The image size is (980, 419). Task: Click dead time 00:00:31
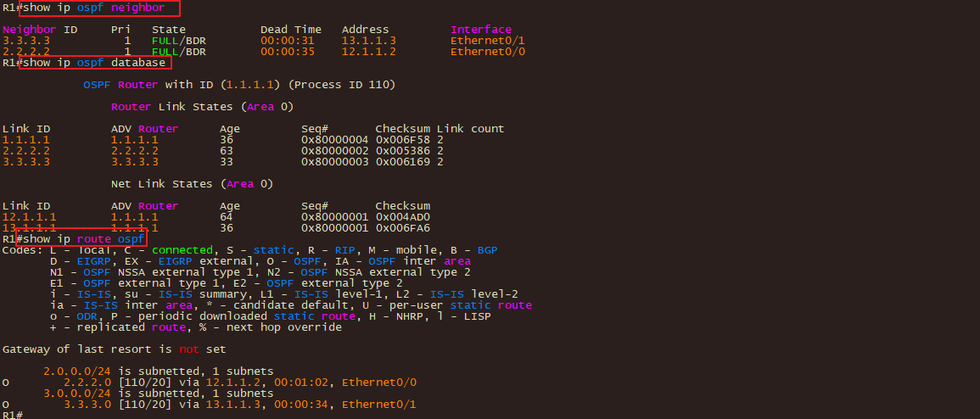(x=288, y=41)
